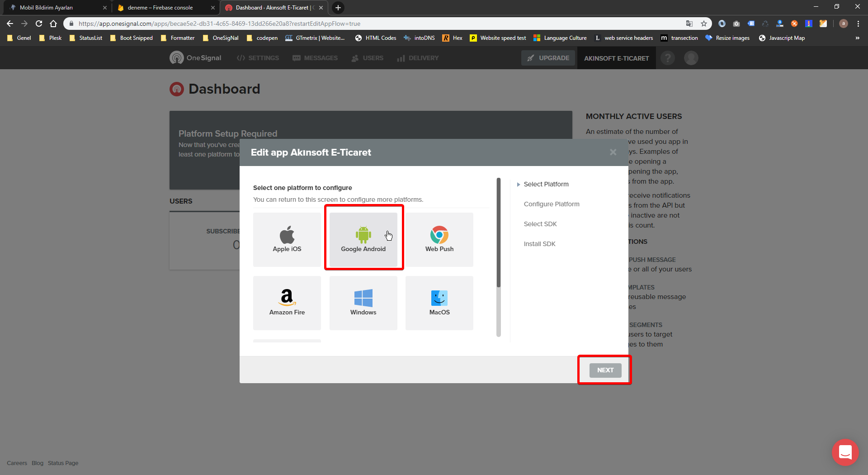Go to browser home page
The height and width of the screenshot is (475, 868).
[x=53, y=24]
